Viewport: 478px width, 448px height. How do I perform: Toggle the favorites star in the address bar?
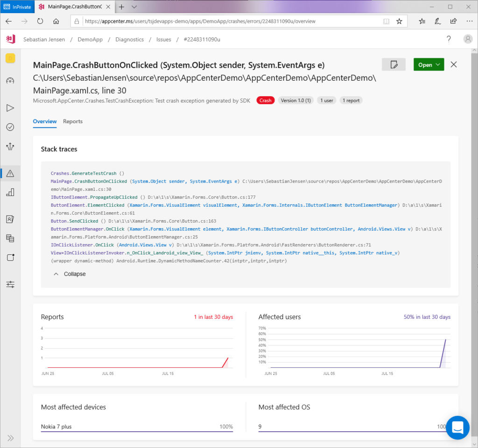point(399,21)
